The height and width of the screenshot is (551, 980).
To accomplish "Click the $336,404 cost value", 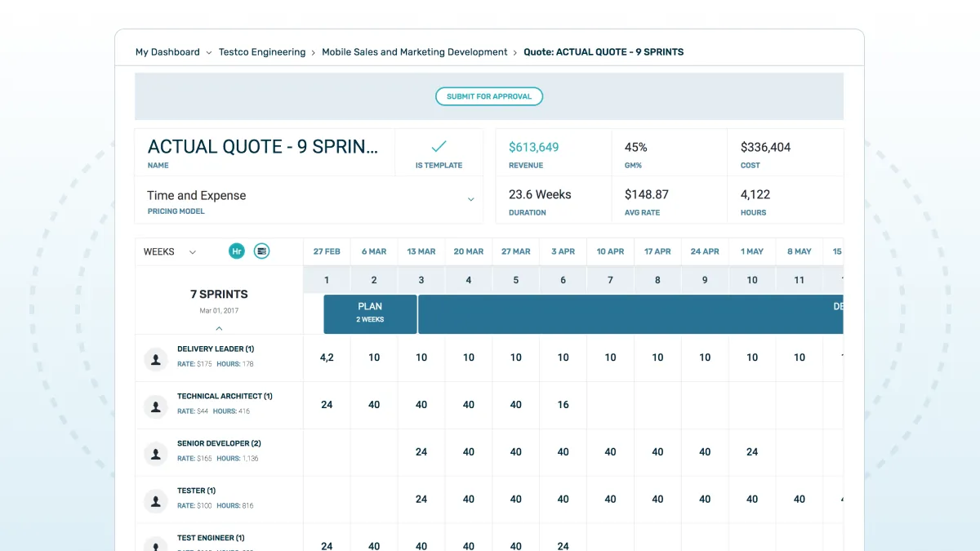I will coord(765,148).
